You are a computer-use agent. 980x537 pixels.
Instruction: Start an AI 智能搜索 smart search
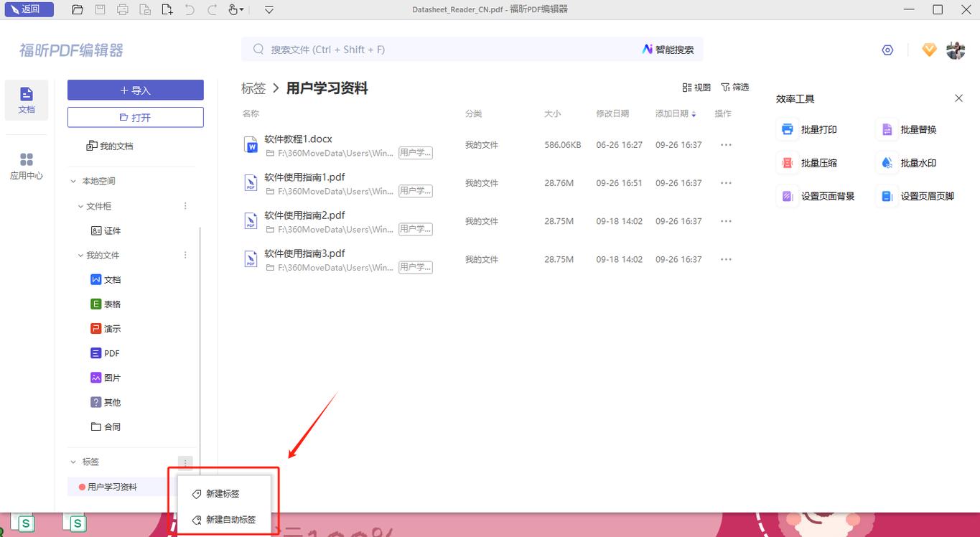668,49
